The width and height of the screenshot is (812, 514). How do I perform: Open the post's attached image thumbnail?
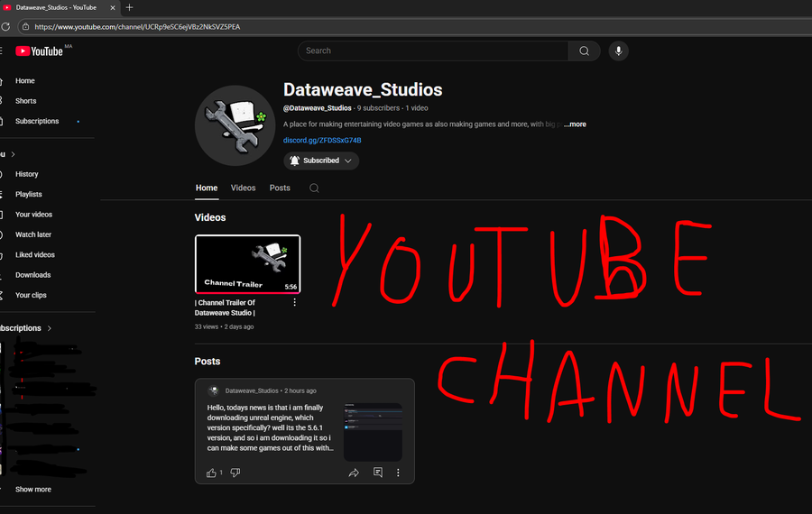click(373, 432)
